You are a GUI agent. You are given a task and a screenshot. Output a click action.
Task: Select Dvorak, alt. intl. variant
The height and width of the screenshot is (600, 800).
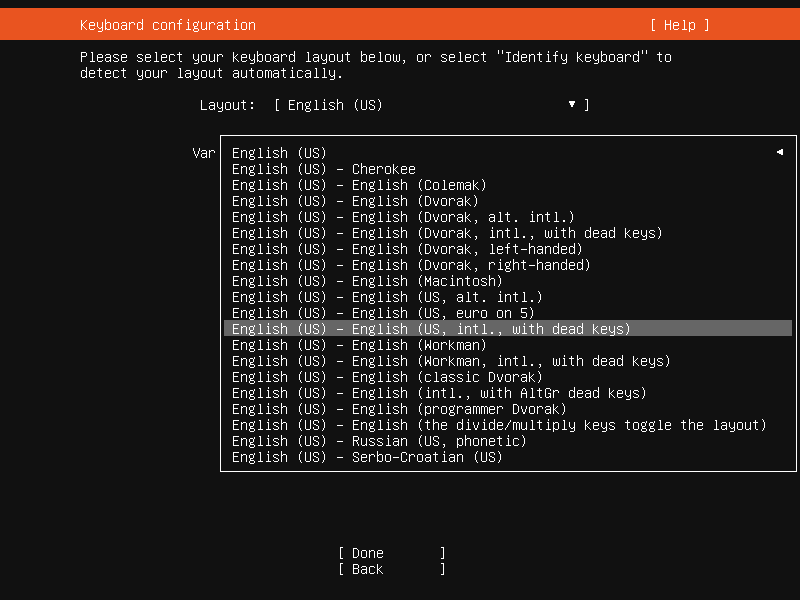(x=403, y=217)
